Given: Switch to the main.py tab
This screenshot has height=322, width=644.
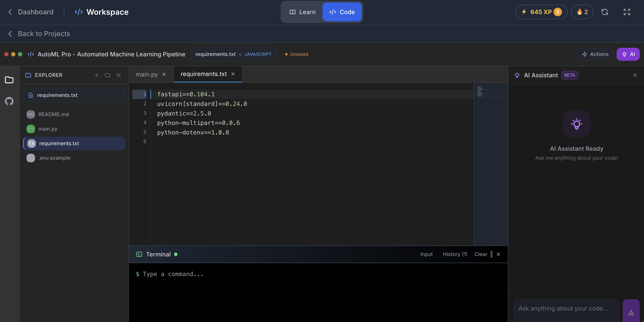Looking at the screenshot, I should click(x=147, y=74).
